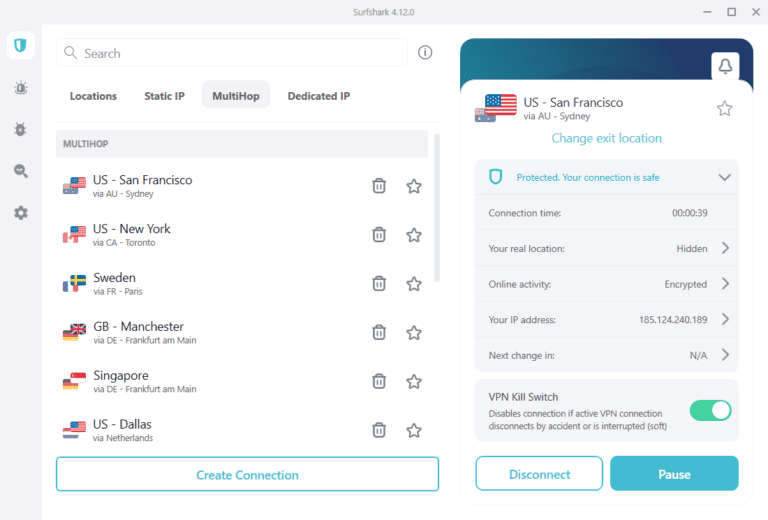
Task: Star the US - San Francisco MultiHop entry
Action: click(414, 186)
